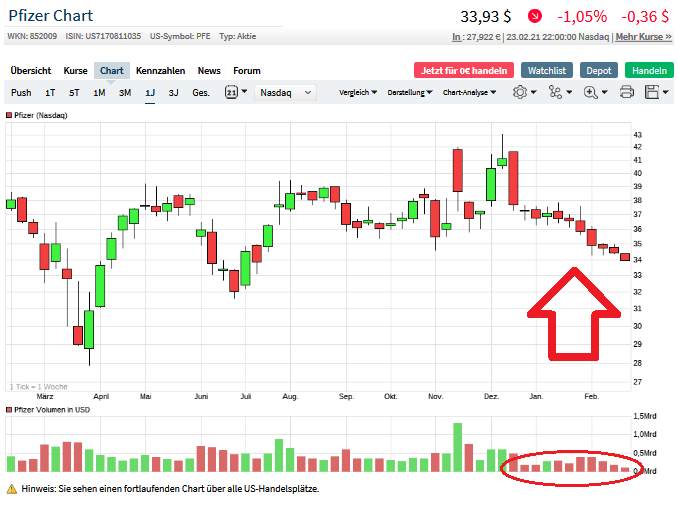Click the Pfizer Volumen in USD label
Viewport: 678px width, 507px height.
click(x=52, y=410)
